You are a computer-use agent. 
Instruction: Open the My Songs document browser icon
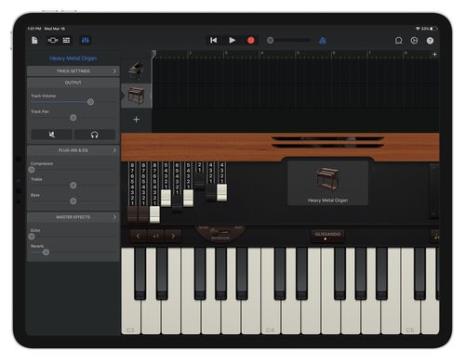click(35, 40)
